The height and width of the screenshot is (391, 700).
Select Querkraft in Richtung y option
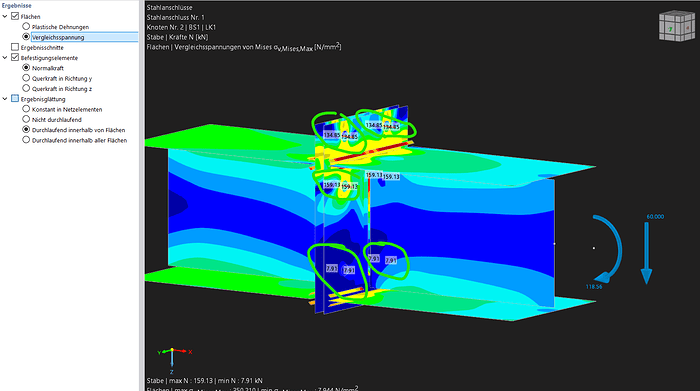click(26, 78)
